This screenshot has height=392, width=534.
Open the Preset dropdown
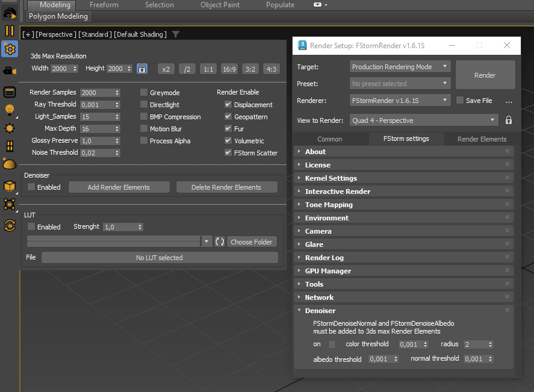400,84
